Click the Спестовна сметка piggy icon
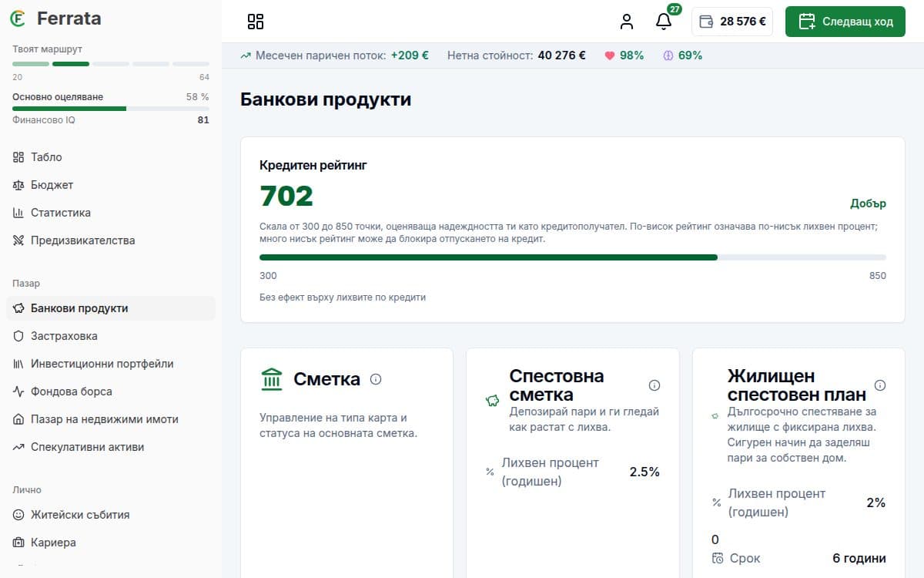The image size is (924, 578). [492, 401]
